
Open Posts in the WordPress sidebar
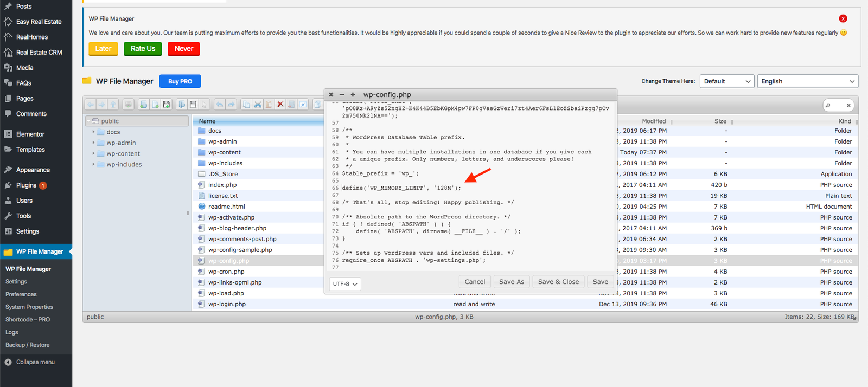pyautogui.click(x=24, y=6)
